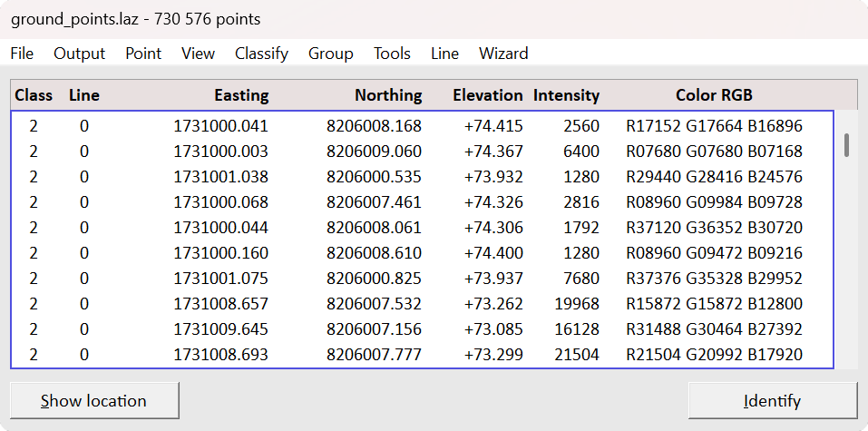
Task: Click the Color RGB column header
Action: 714,95
